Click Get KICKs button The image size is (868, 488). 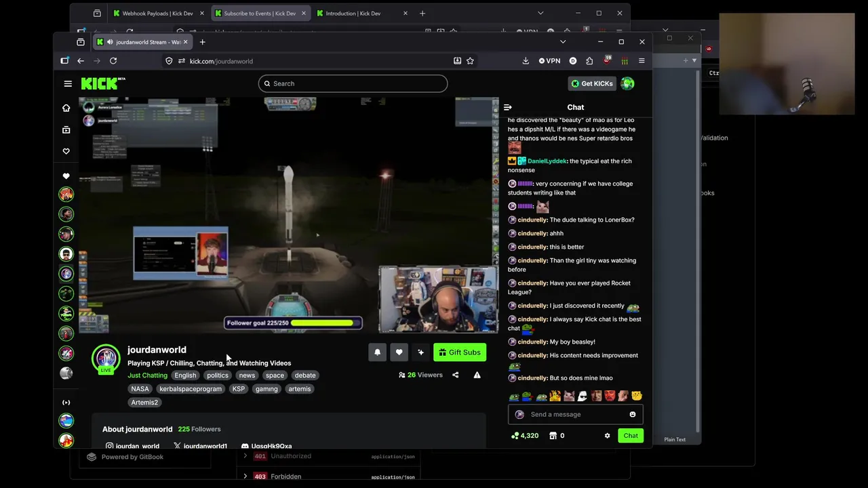coord(592,83)
